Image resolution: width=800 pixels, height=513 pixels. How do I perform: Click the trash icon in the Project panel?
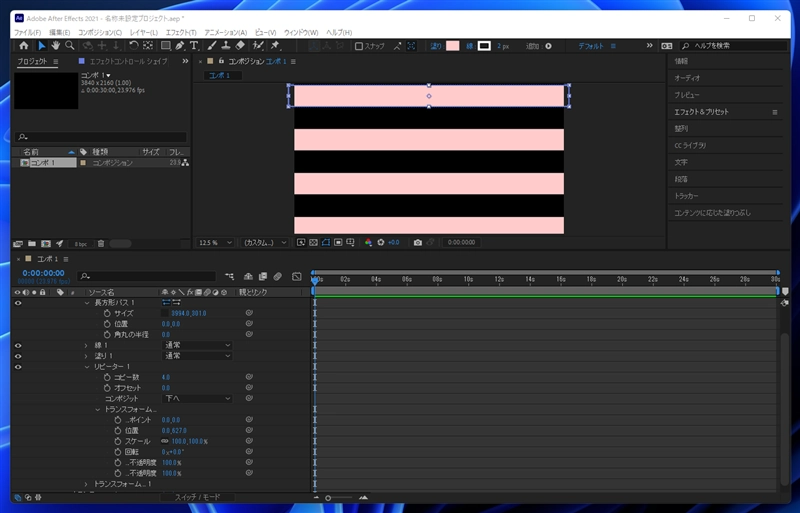coord(100,243)
